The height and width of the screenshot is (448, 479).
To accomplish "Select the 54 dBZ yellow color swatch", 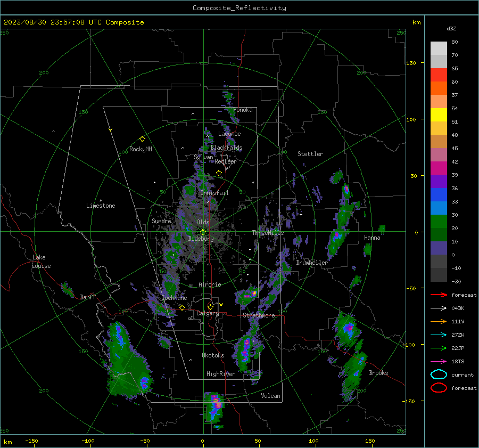I will [439, 115].
